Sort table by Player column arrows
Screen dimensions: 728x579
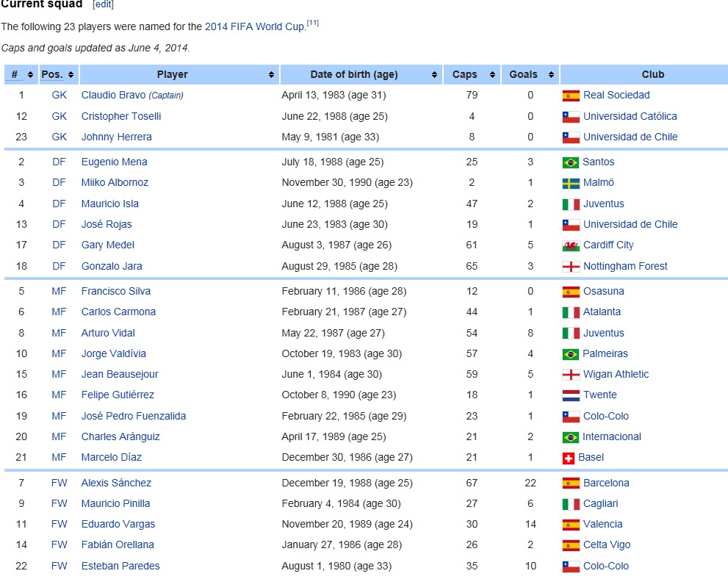tap(271, 75)
